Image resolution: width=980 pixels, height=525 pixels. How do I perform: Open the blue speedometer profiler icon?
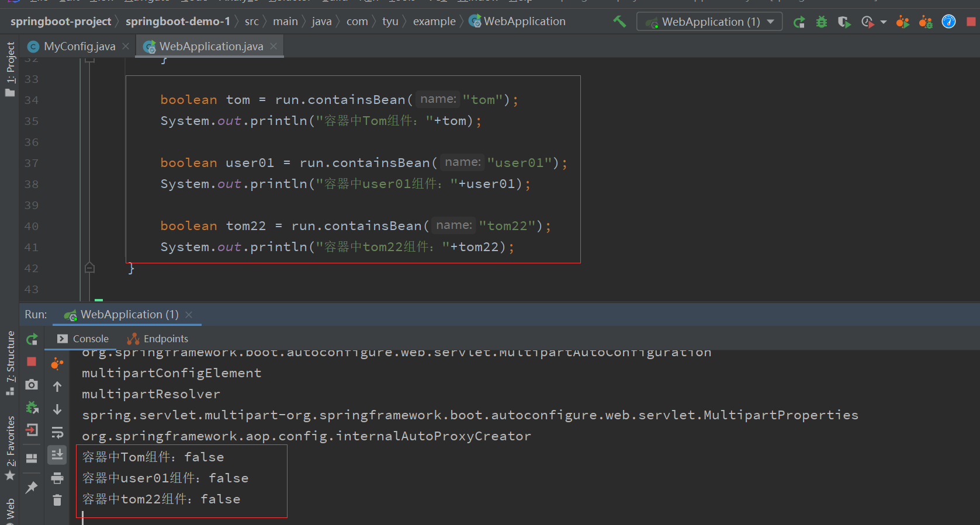948,22
